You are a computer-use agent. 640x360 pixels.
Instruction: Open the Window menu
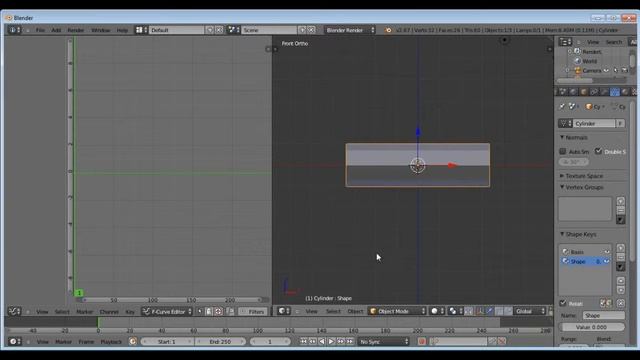point(100,30)
